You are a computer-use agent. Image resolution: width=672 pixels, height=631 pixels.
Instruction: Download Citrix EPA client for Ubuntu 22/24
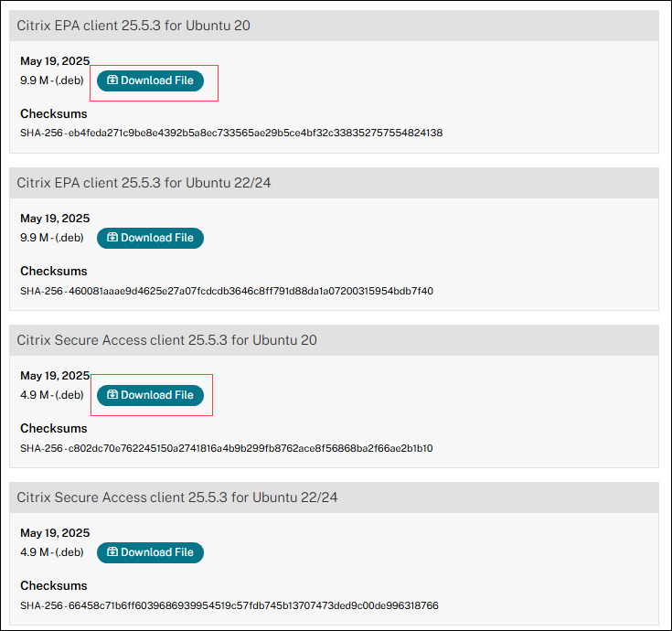point(150,238)
